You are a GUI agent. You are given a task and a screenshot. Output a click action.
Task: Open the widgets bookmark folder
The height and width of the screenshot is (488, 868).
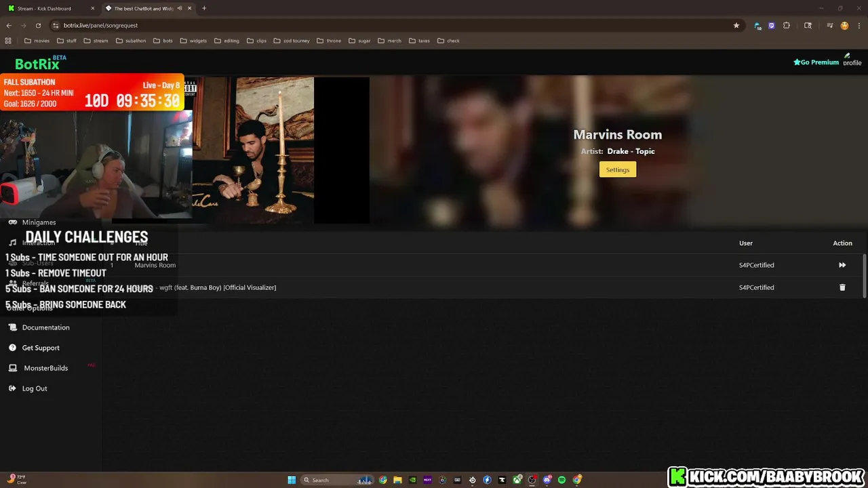pyautogui.click(x=193, y=41)
